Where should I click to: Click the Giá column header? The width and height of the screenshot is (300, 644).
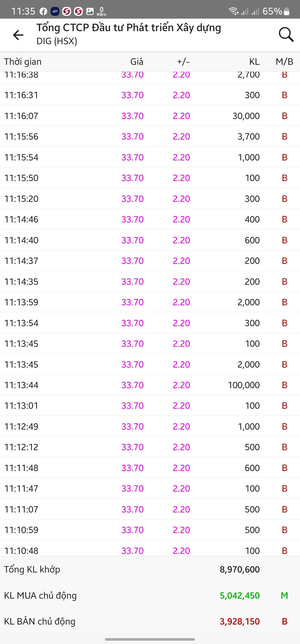coord(137,62)
